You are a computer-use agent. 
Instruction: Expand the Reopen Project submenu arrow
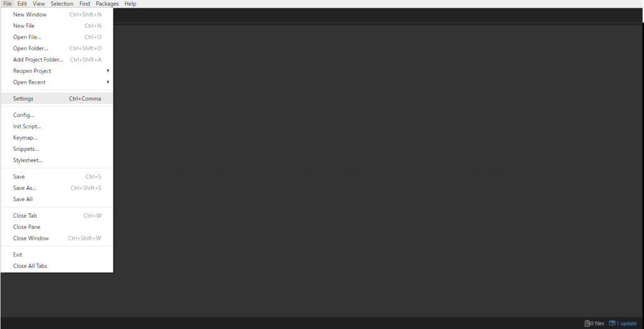(108, 70)
